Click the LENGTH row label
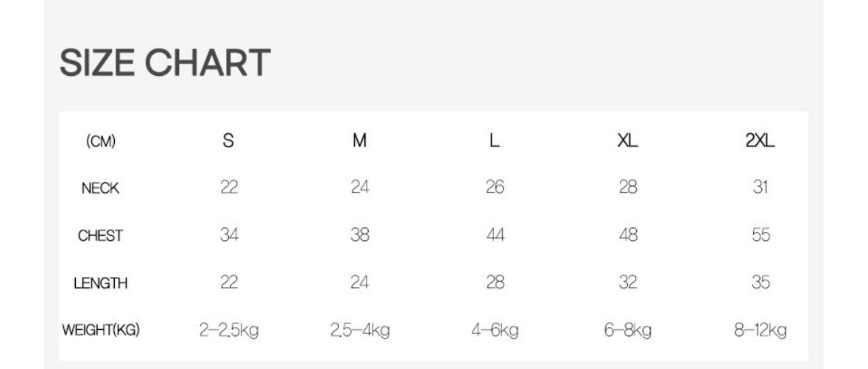The height and width of the screenshot is (369, 868). [100, 284]
